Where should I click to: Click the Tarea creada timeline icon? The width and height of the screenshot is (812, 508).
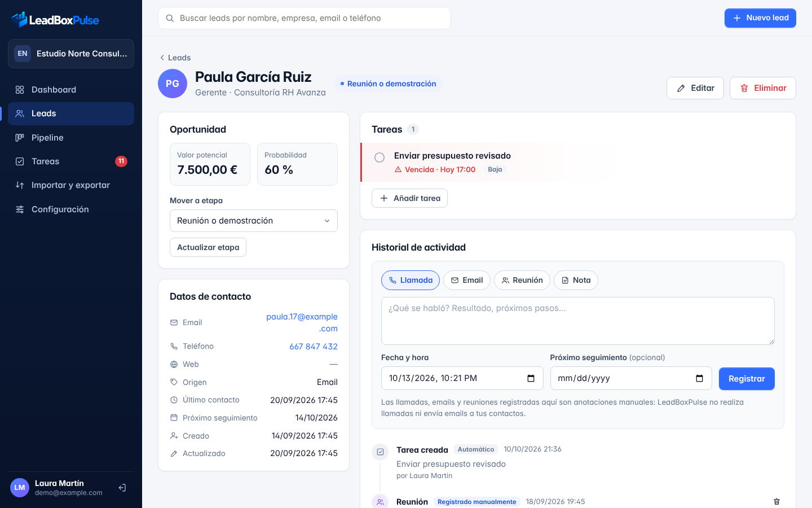point(381,452)
